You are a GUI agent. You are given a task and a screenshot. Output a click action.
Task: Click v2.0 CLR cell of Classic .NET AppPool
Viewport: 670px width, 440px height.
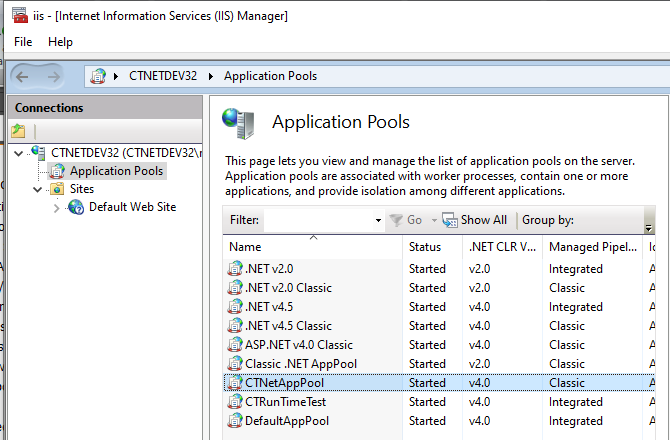pos(479,364)
